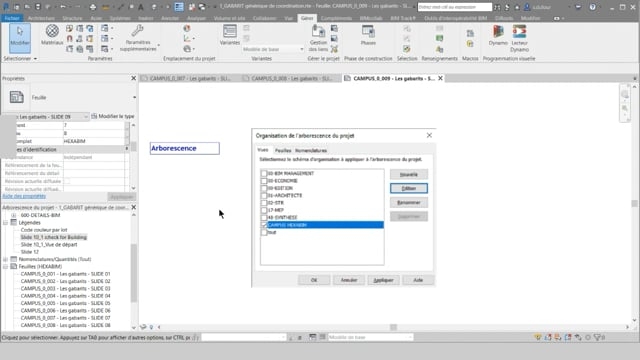Screen dimensions: 640x360
Task: Open Gestion des liens tool
Action: (x=318, y=38)
